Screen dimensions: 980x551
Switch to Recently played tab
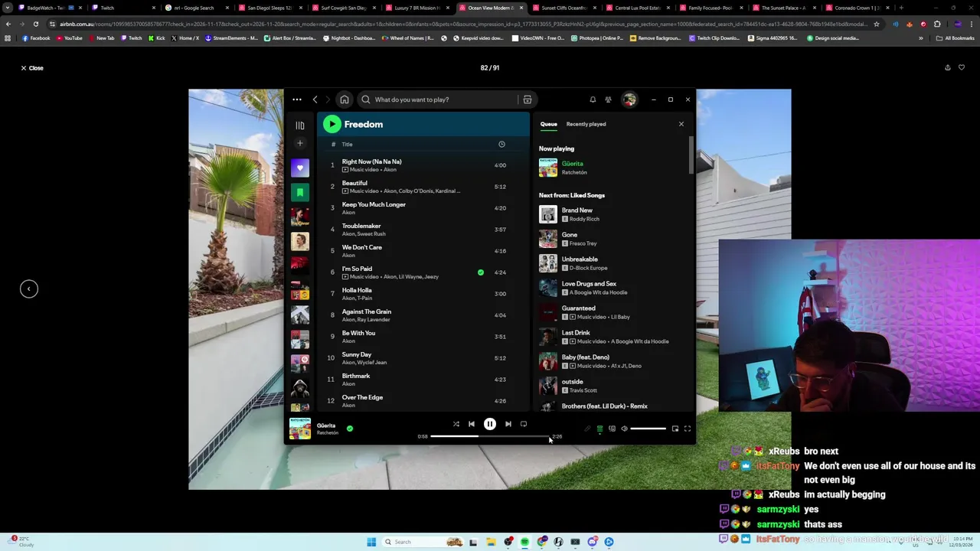pos(586,124)
